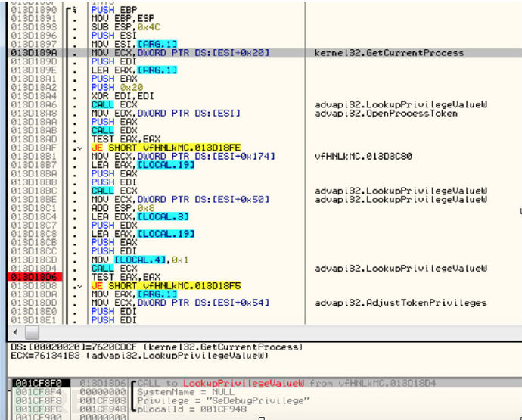Select the kernel32.GetCurrentProcess comment
The width and height of the screenshot is (522, 420).
pyautogui.click(x=389, y=53)
